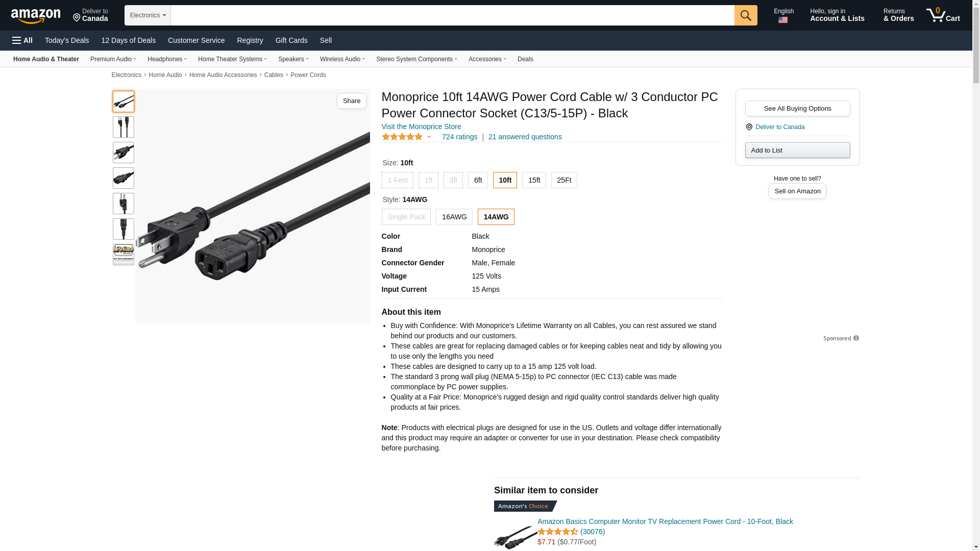Open Today's Deals in nav bar
This screenshot has height=551, width=980.
point(67,40)
